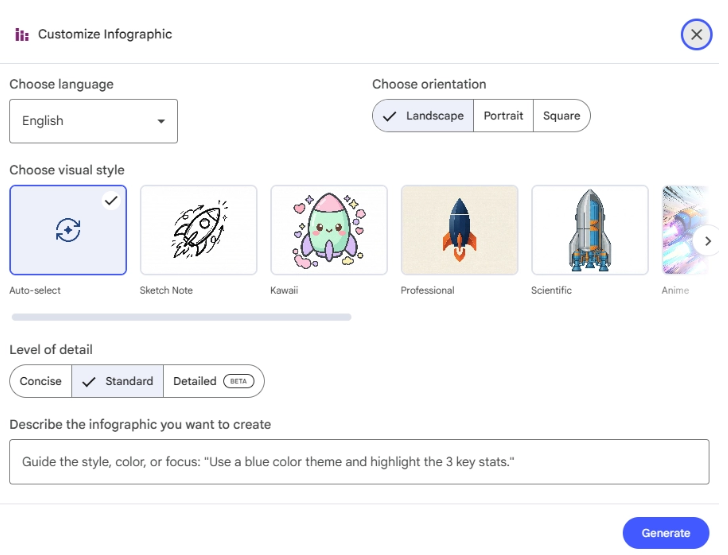This screenshot has height=555, width=728.
Task: Select the Sketch Note rocket style
Action: point(198,230)
